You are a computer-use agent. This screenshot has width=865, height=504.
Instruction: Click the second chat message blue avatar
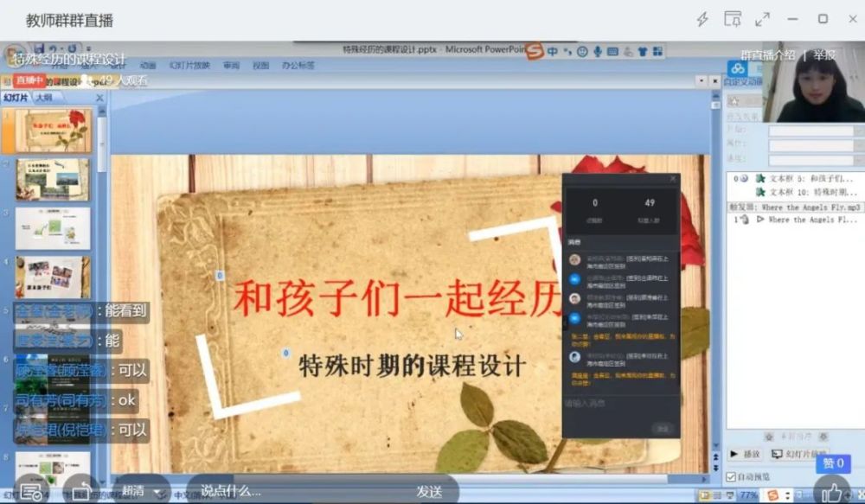click(x=575, y=279)
